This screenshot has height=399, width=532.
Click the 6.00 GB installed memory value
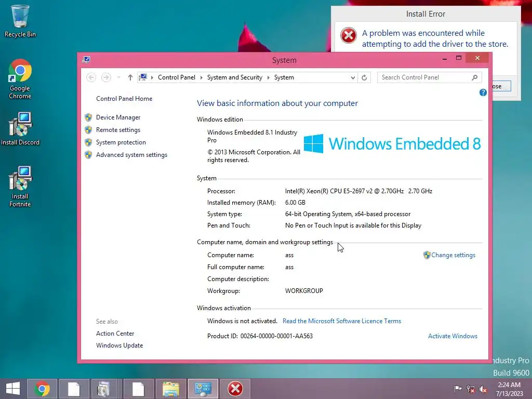tap(295, 203)
